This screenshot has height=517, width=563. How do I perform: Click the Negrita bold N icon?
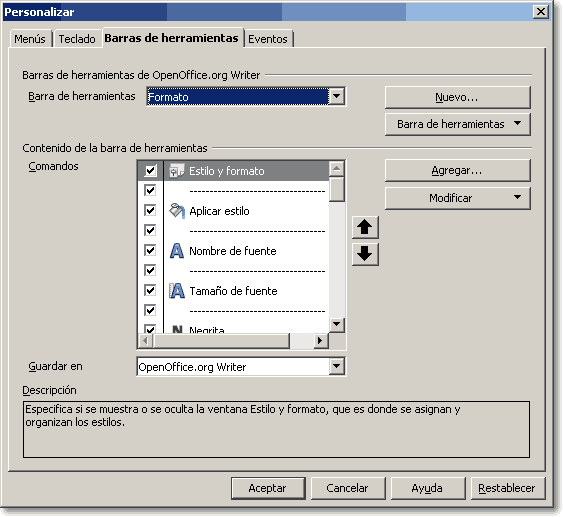coord(177,329)
